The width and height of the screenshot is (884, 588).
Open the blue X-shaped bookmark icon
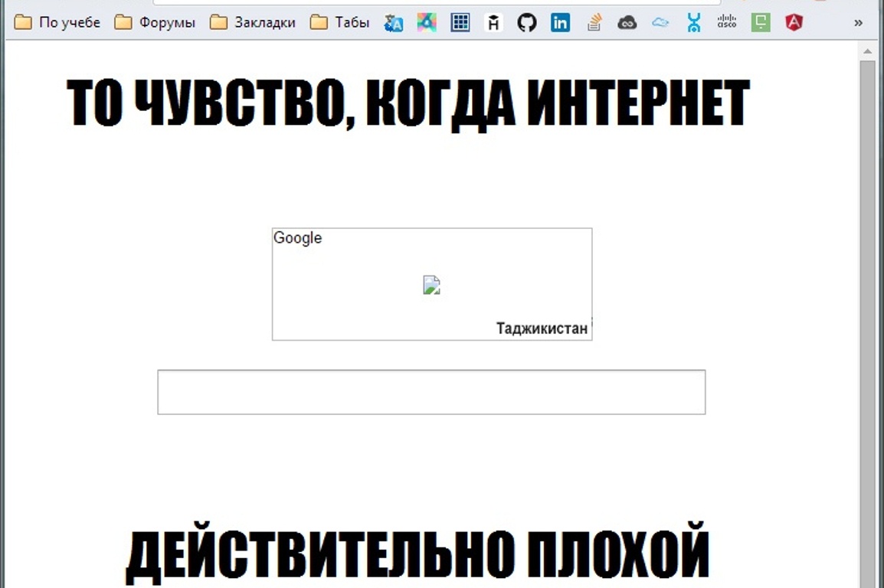click(x=694, y=23)
